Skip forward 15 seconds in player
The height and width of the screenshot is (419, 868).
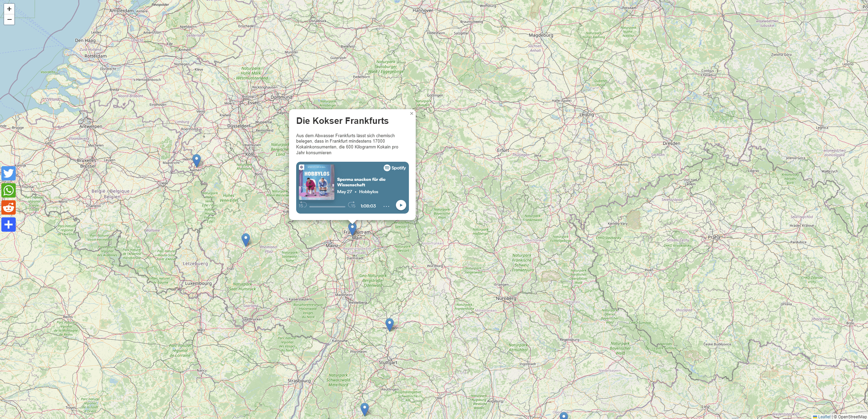click(352, 205)
